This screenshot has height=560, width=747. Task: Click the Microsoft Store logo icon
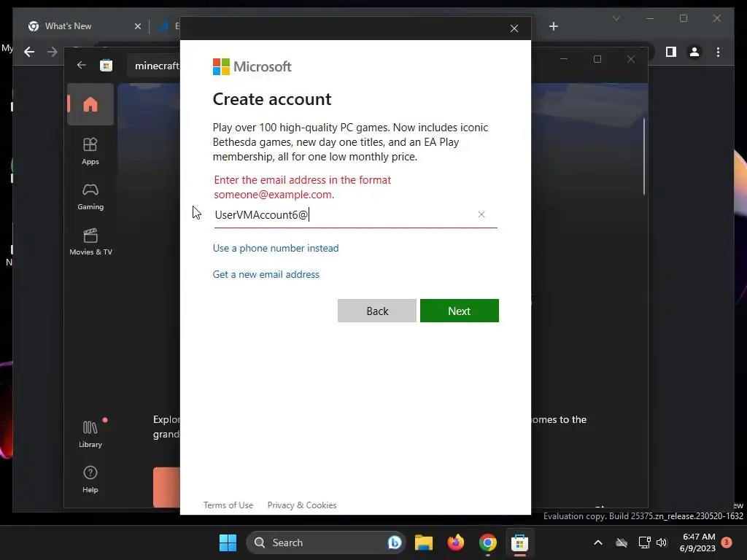click(x=107, y=65)
